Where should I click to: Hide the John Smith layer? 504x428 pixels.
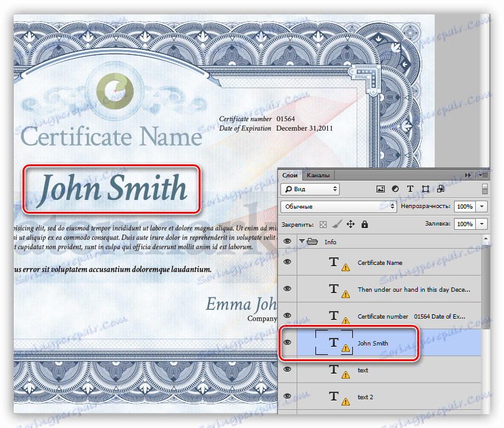click(287, 342)
